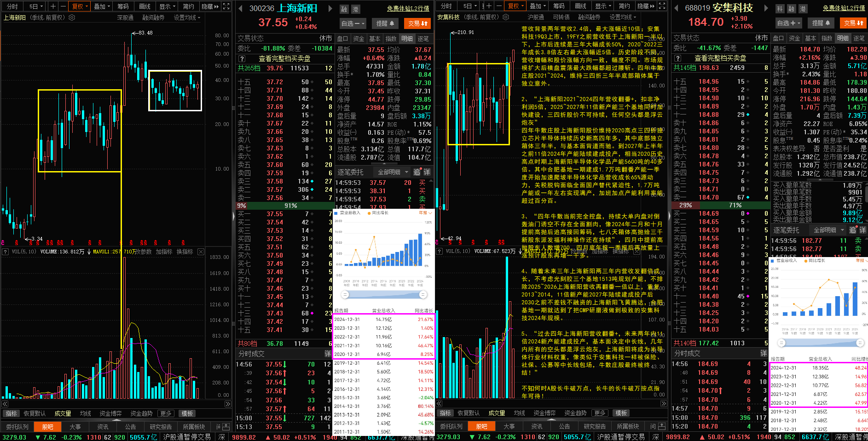Toggle 模板 button under the 安集科技 volume chart
The image size is (868, 441).
[x=621, y=413]
